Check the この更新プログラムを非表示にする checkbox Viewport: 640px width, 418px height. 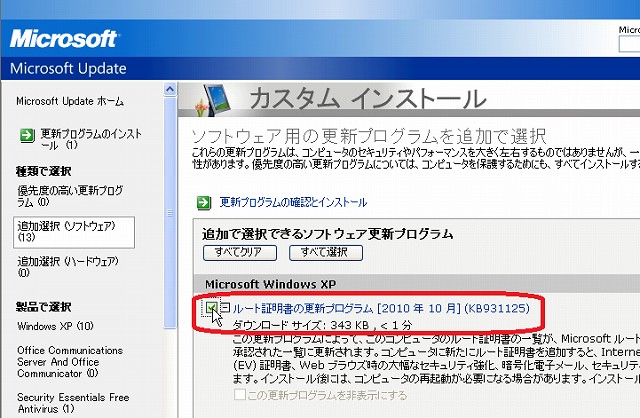[240, 395]
